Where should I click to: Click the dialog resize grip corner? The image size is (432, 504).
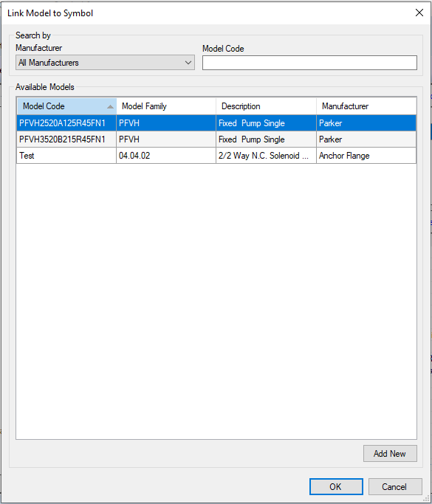click(x=427, y=499)
